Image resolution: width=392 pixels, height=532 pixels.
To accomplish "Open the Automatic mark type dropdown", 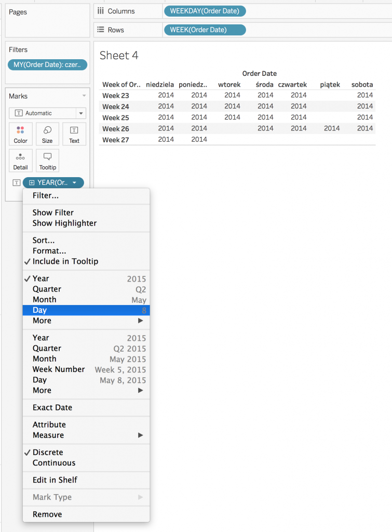I will 47,113.
